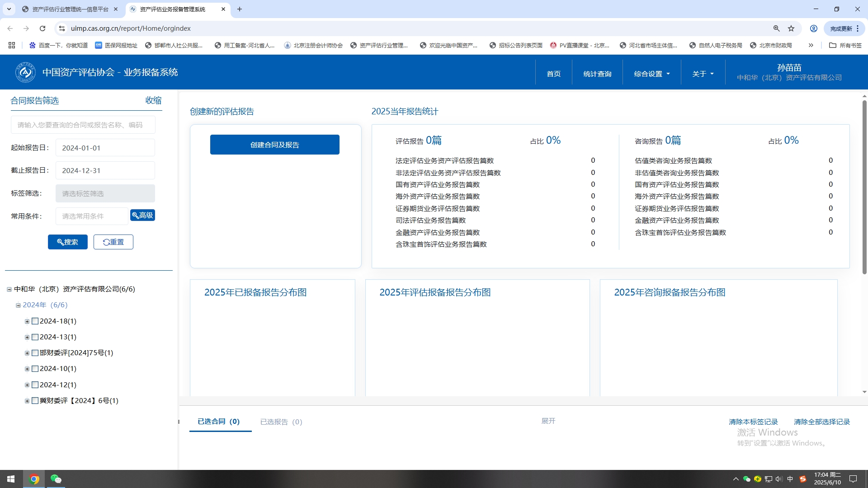
Task: Switch to the 已选报告 (0) tab
Action: coord(281,422)
